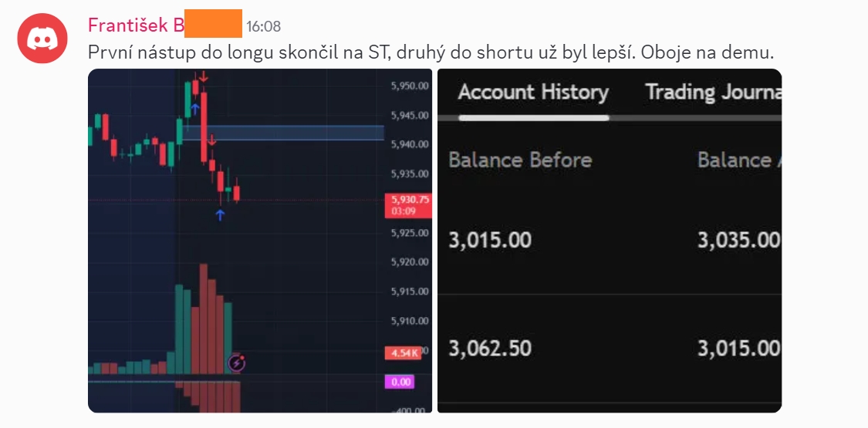Click the red down arrow at chart top
868x428 pixels.
(203, 76)
